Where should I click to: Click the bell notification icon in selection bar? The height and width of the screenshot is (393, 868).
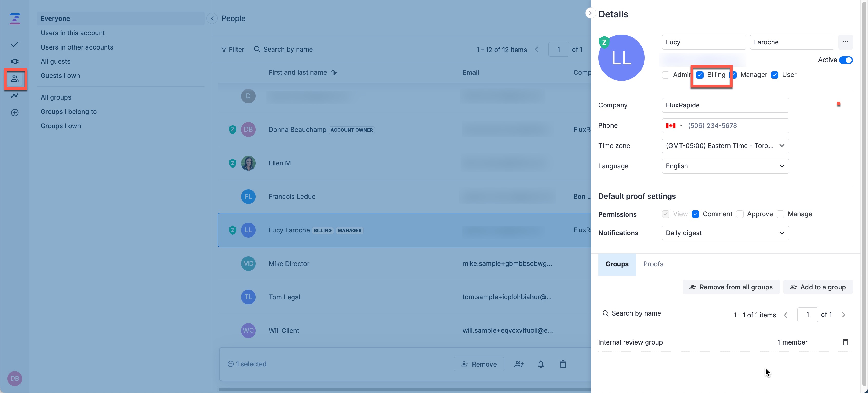[x=540, y=364]
